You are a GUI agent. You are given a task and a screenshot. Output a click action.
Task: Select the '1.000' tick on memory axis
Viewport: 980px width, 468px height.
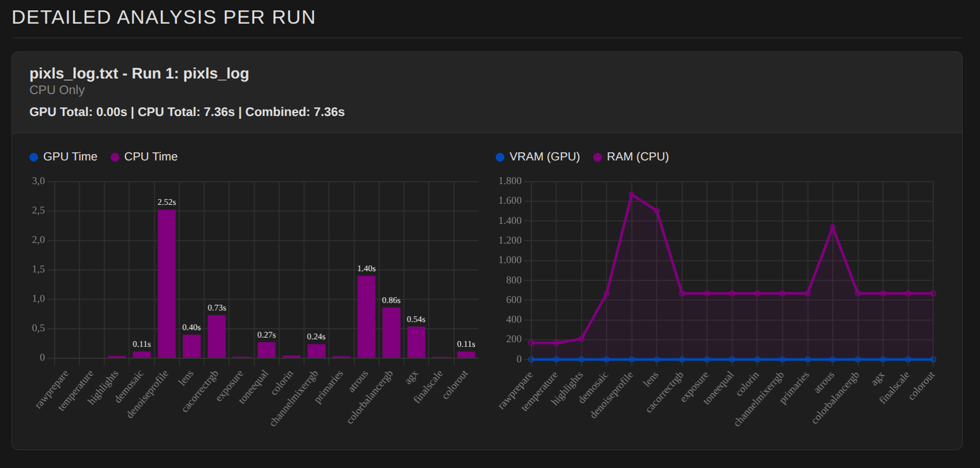pos(510,260)
